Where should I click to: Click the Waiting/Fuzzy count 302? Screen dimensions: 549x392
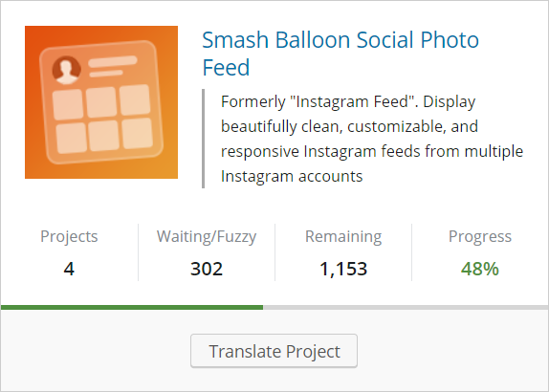pyautogui.click(x=207, y=269)
